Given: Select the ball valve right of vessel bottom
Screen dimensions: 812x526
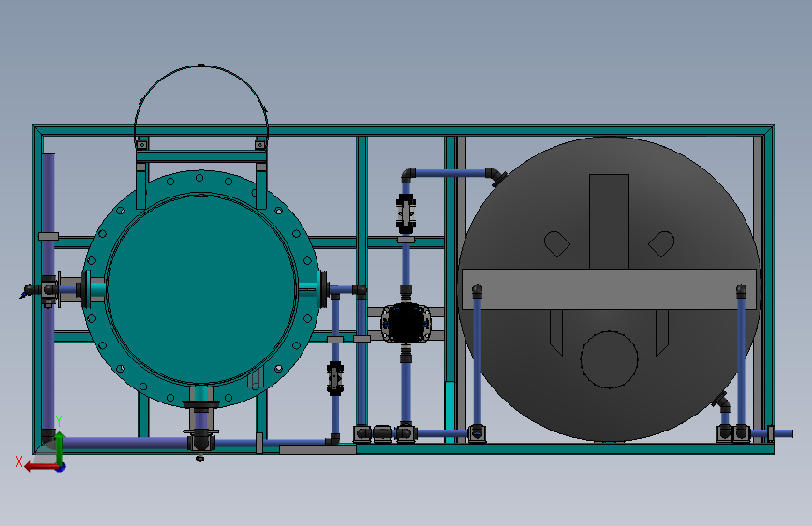Looking at the screenshot, I should (x=335, y=378).
